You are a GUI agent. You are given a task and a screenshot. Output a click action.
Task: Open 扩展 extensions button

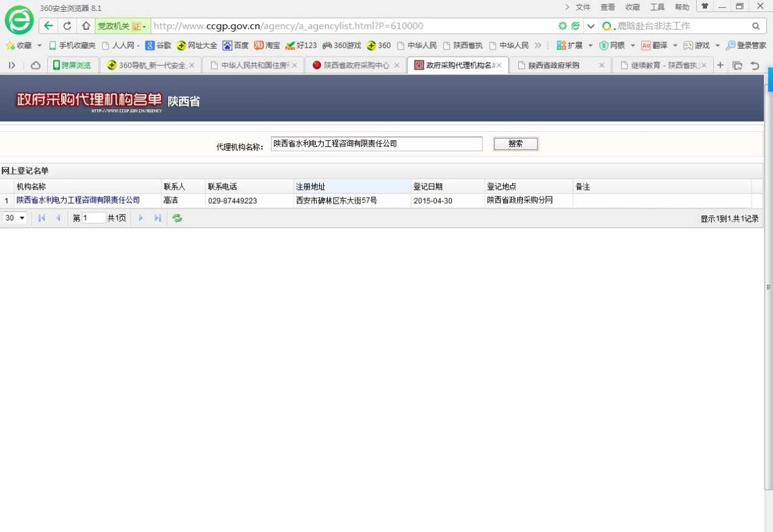pyautogui.click(x=570, y=45)
